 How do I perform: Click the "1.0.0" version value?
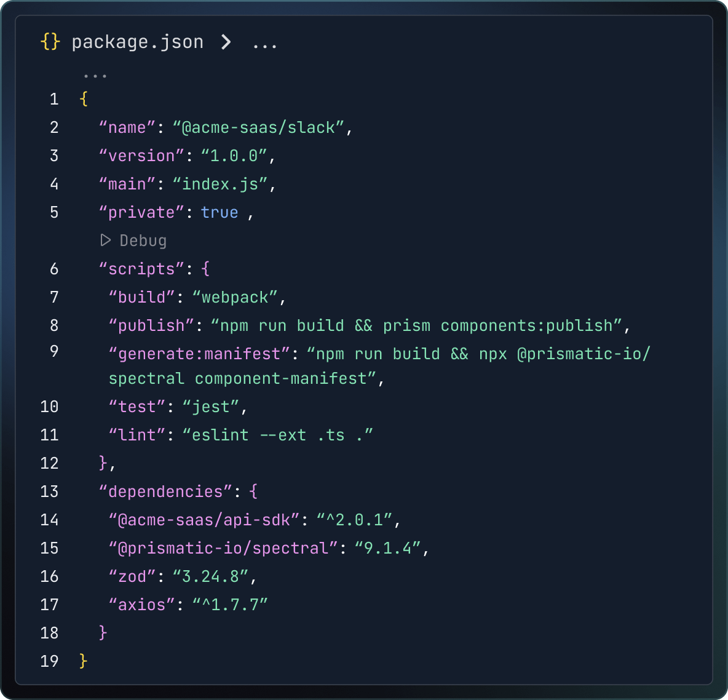point(234,156)
